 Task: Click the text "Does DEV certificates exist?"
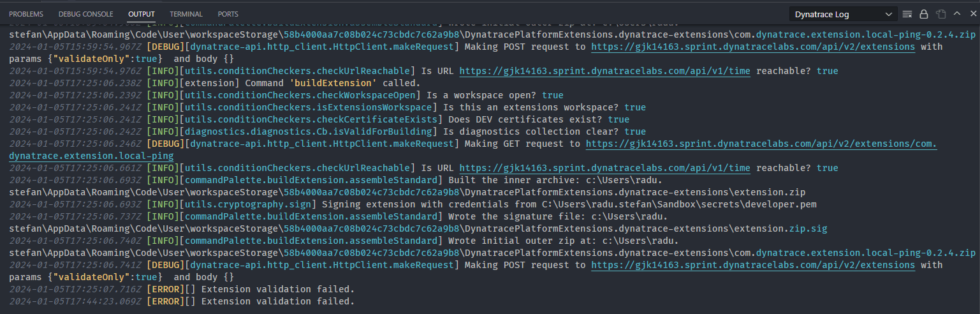(x=525, y=119)
